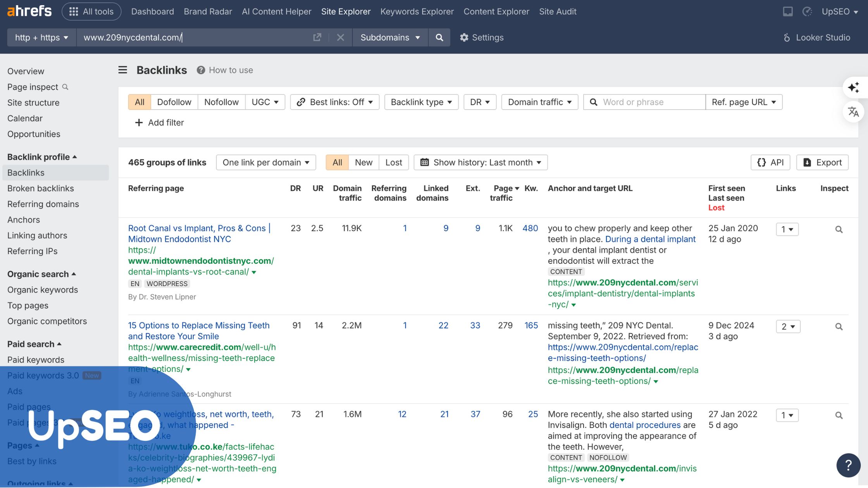Clear the URL field with X icon

click(341, 38)
